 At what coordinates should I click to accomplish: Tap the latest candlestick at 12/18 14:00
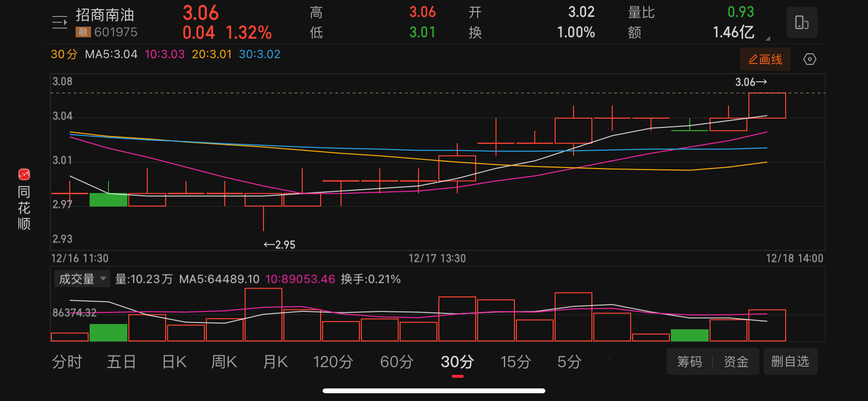tap(767, 106)
